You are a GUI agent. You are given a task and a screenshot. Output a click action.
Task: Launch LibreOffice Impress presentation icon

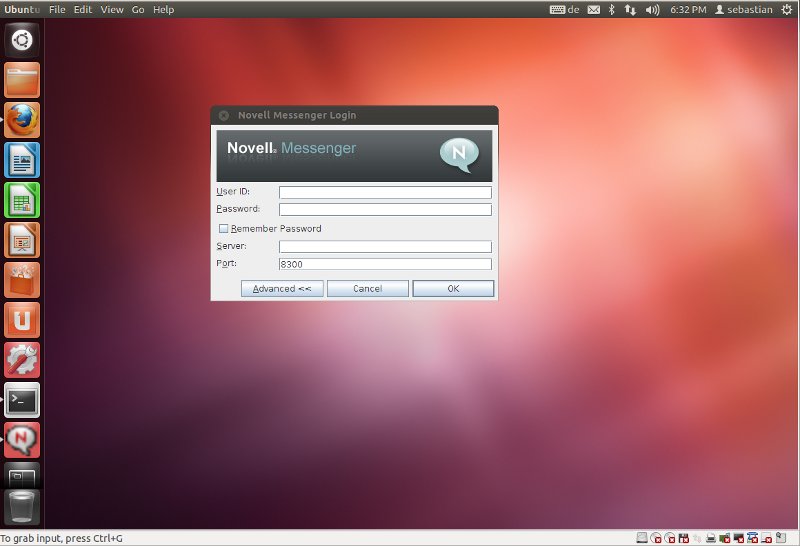pyautogui.click(x=22, y=240)
